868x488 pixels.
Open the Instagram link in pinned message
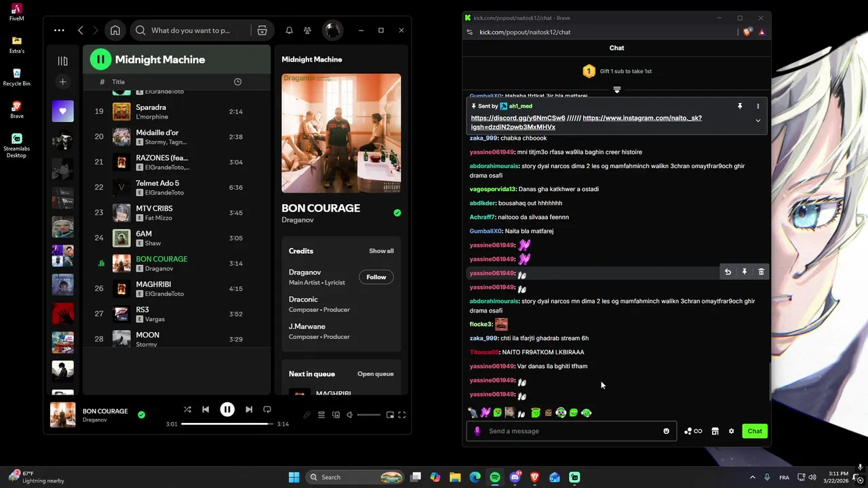pyautogui.click(x=587, y=123)
